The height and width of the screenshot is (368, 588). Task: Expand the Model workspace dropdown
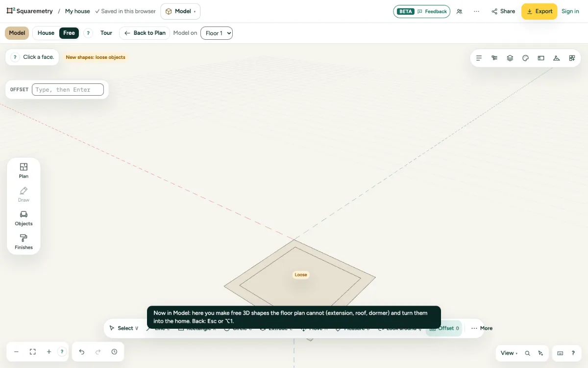(x=180, y=11)
